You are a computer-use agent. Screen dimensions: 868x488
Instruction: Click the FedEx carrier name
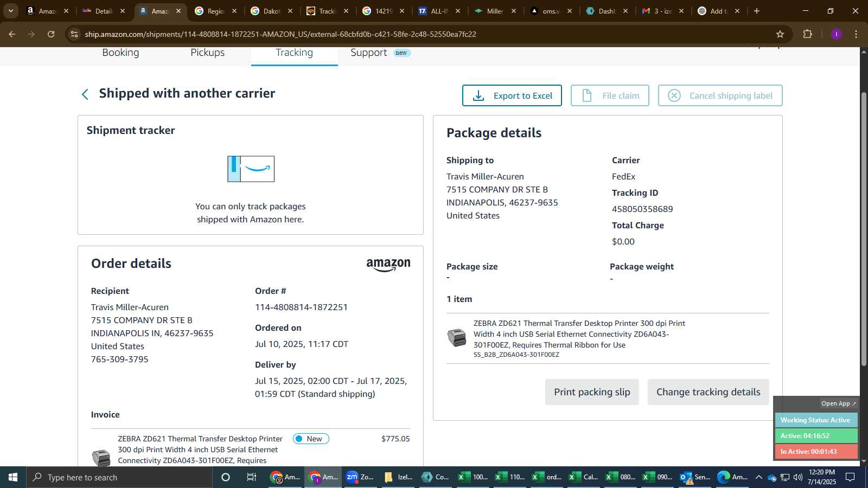[623, 176]
